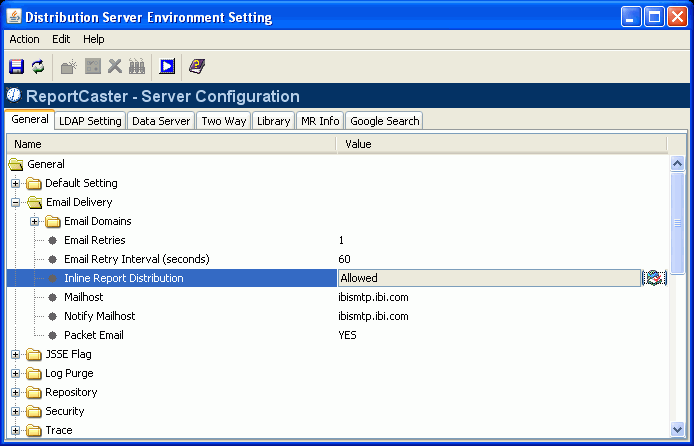Expand the Trace node

[15, 431]
